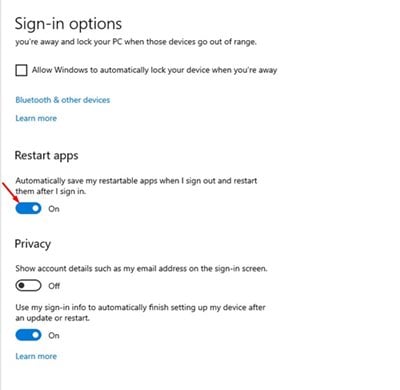Click the Restart apps section heading
The image size is (400, 390).
click(46, 156)
